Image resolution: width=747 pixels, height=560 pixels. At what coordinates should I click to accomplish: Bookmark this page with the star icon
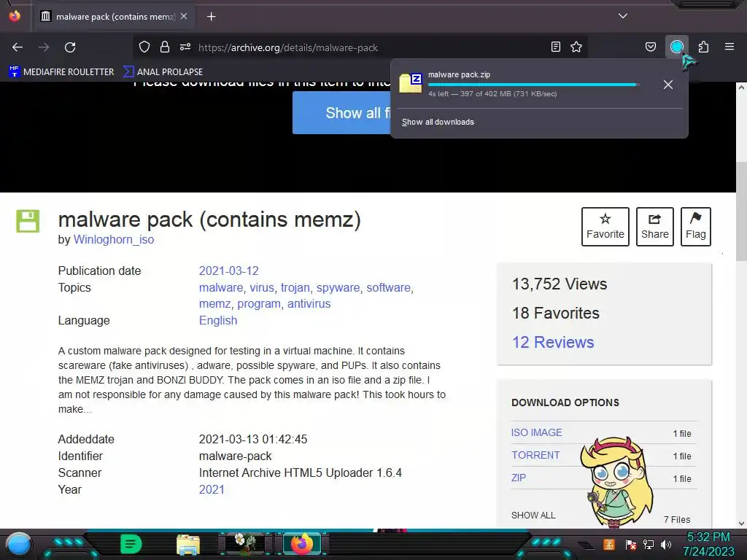click(x=576, y=47)
